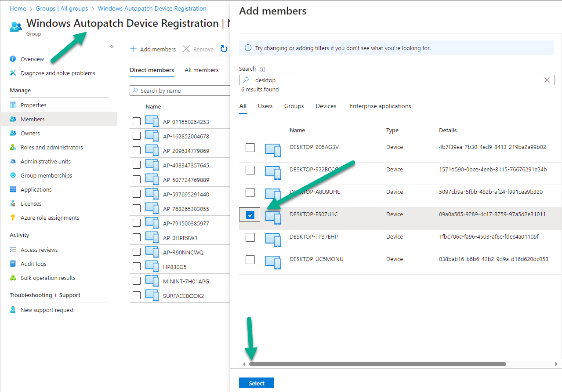The image size is (562, 392).
Task: Click the AP-507724769889 device name
Action: pyautogui.click(x=186, y=180)
